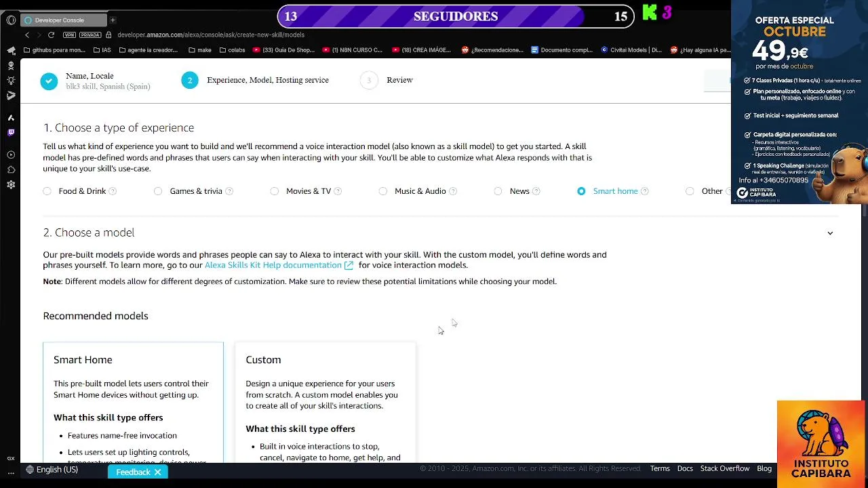Open the CREA IMÁGE... YouTube bookmark
The width and height of the screenshot is (868, 488).
[x=422, y=49]
